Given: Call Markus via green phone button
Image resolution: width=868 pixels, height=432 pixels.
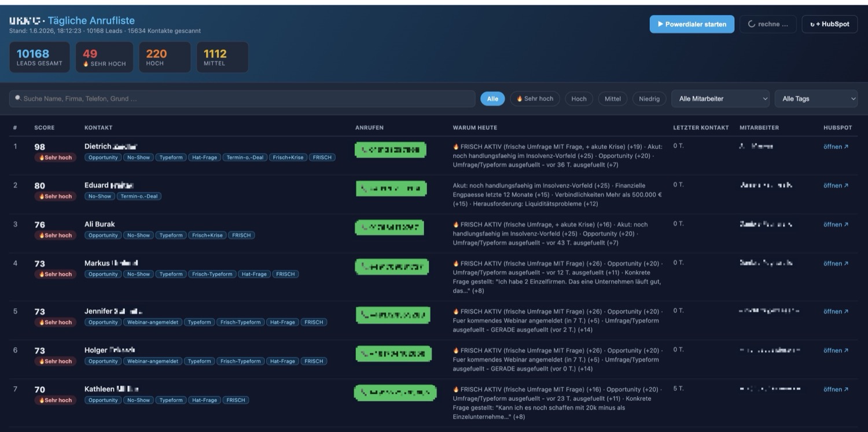Looking at the screenshot, I should [x=392, y=267].
